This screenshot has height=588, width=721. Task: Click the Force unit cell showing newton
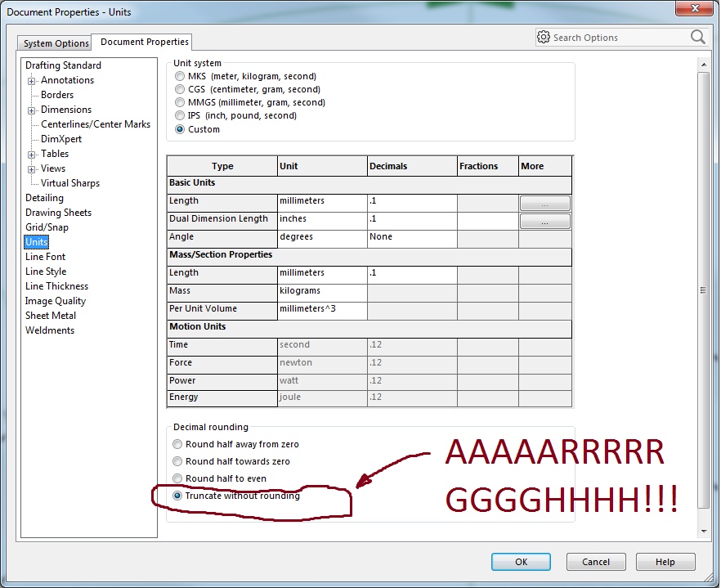coord(322,365)
